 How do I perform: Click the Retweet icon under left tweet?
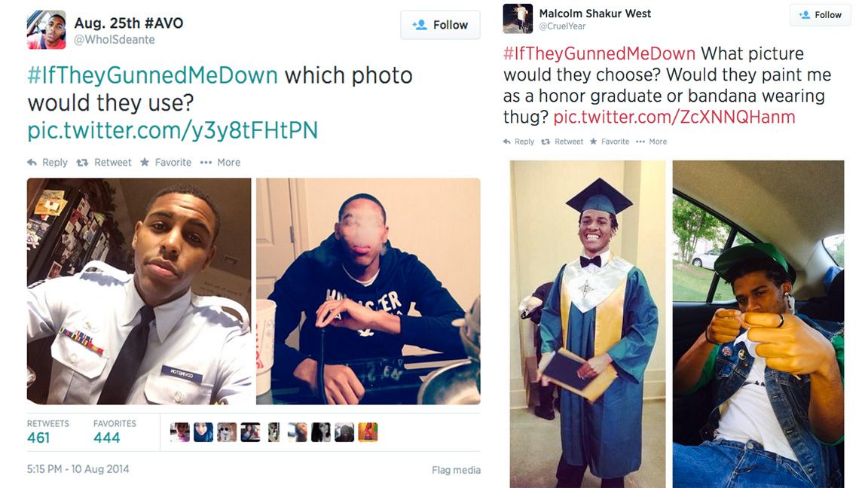click(82, 162)
